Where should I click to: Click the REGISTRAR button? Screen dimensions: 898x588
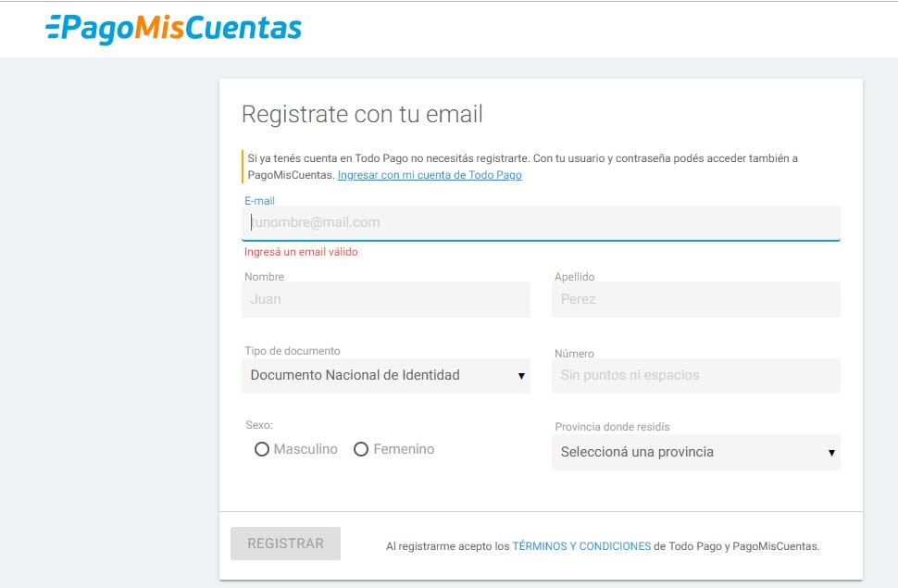click(286, 544)
